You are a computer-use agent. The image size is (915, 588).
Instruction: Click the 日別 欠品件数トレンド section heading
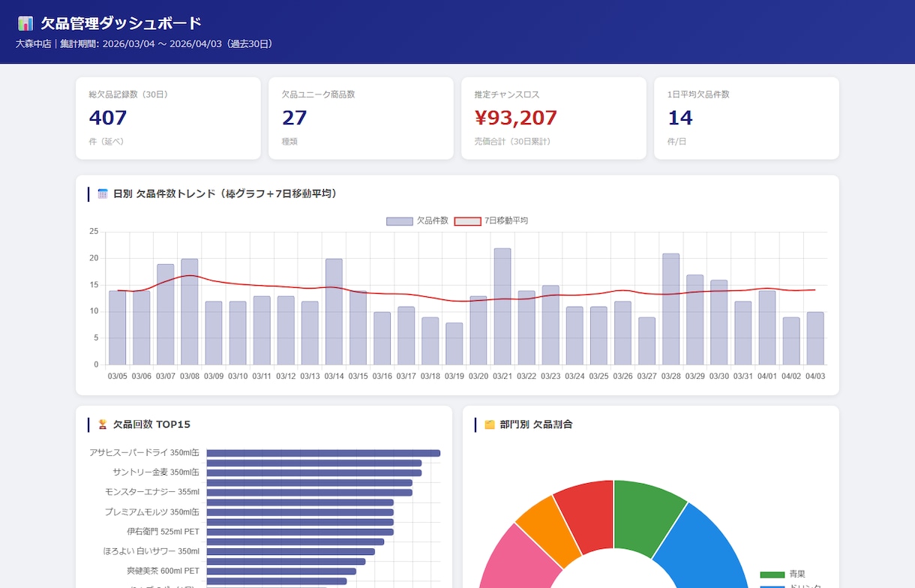(x=225, y=193)
